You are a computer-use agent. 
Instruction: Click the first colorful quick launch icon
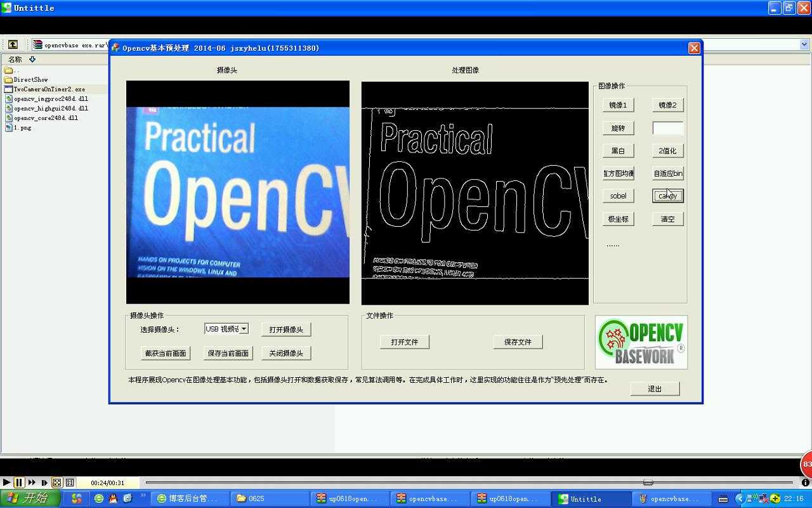77,498
